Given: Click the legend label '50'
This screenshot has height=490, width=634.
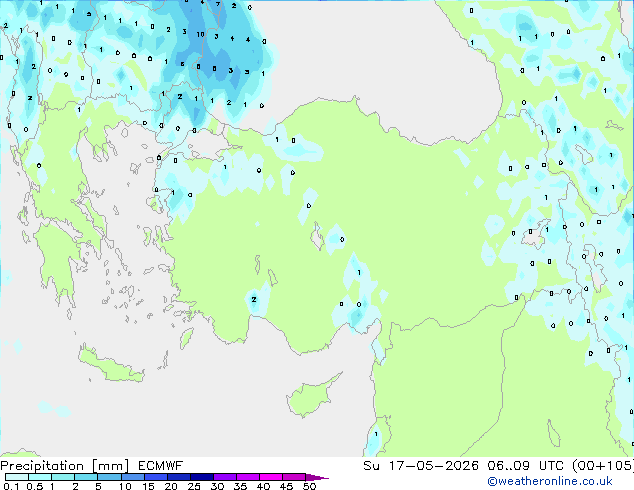Looking at the screenshot, I should [x=309, y=486].
